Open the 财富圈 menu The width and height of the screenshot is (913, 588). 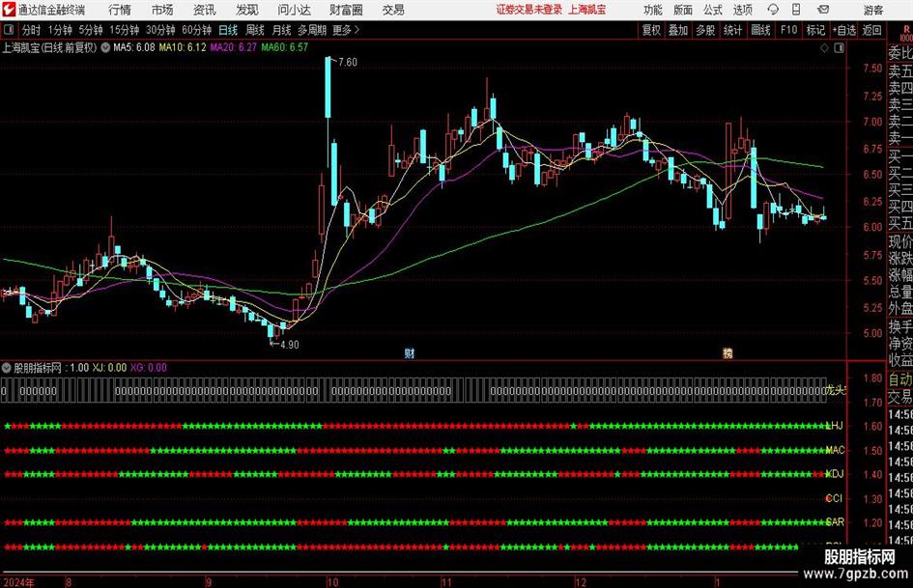coord(346,10)
